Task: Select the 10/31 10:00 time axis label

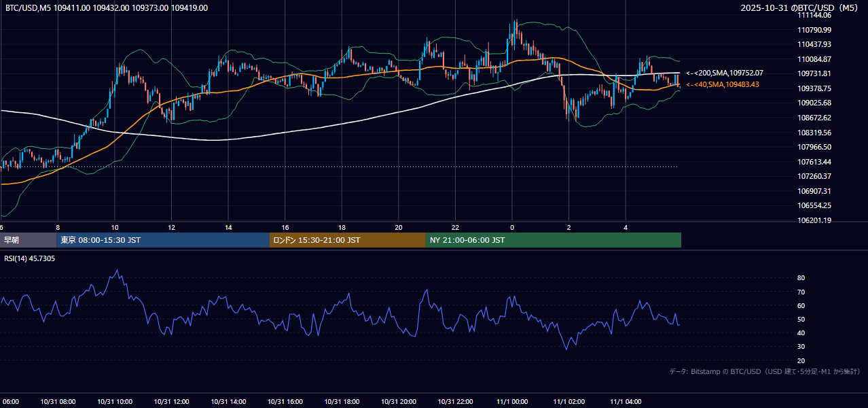Action: 115,402
